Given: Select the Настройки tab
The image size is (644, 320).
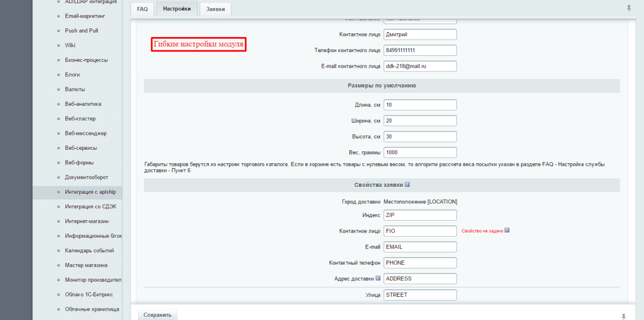Looking at the screenshot, I should point(177,9).
